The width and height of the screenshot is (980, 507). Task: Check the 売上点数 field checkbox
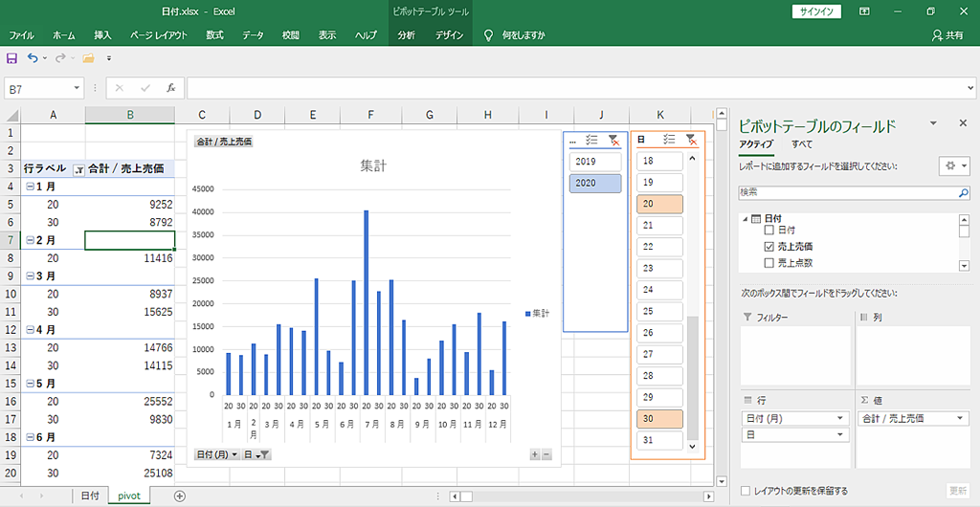769,263
